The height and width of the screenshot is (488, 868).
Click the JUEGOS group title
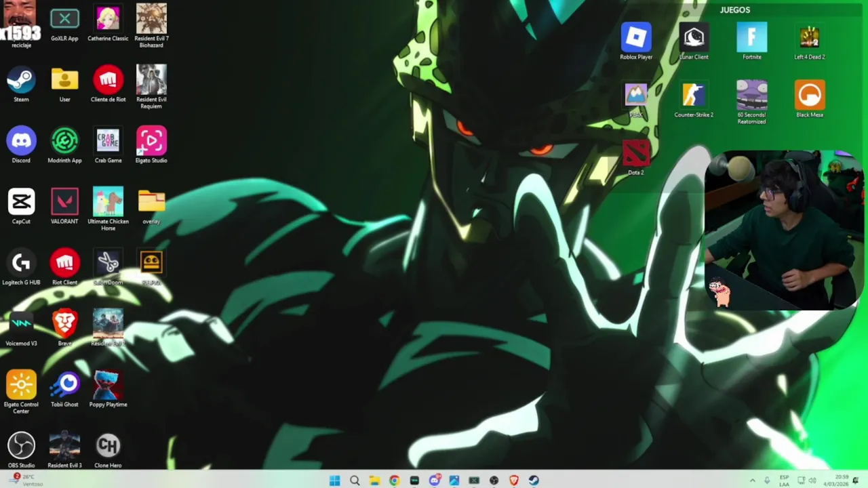[x=735, y=9]
